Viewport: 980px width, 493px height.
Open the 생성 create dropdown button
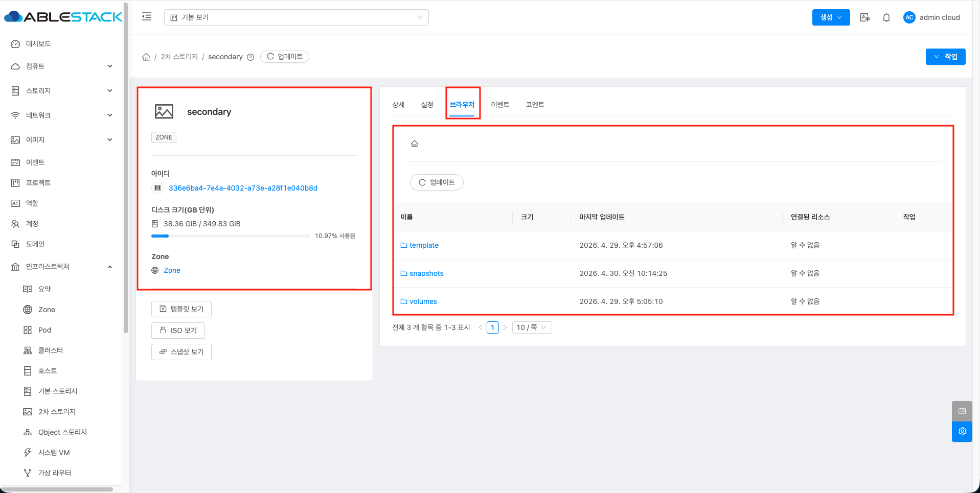click(831, 17)
